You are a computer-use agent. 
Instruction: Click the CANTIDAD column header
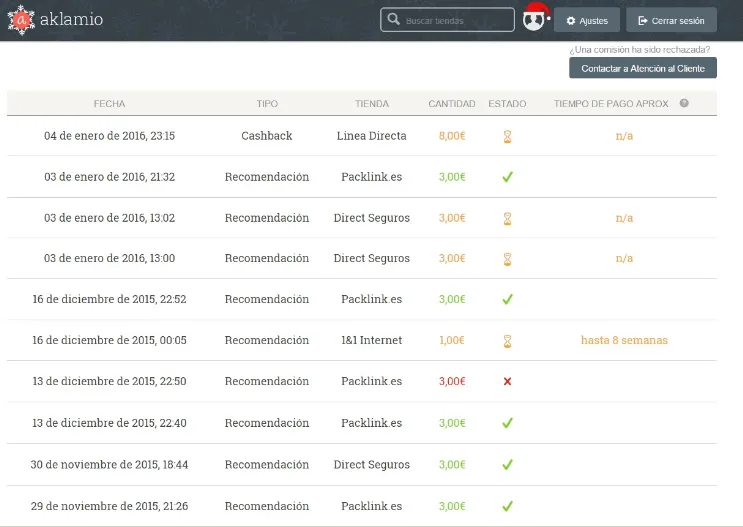tap(452, 104)
